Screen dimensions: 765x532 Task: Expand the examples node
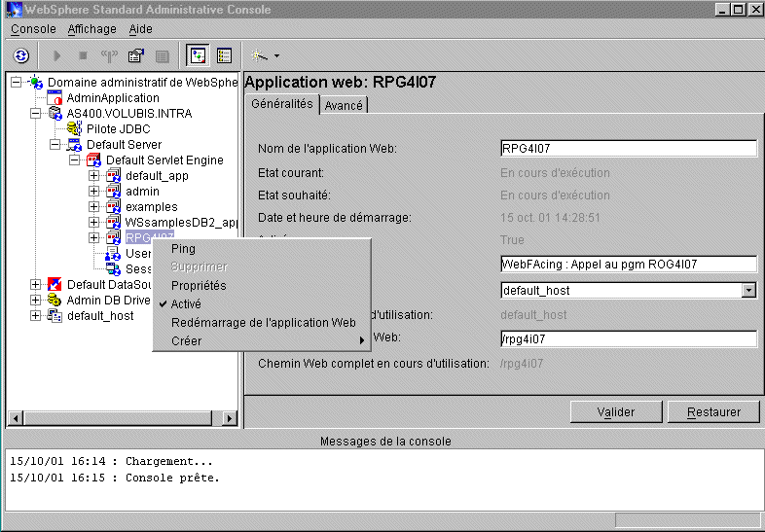[93, 207]
